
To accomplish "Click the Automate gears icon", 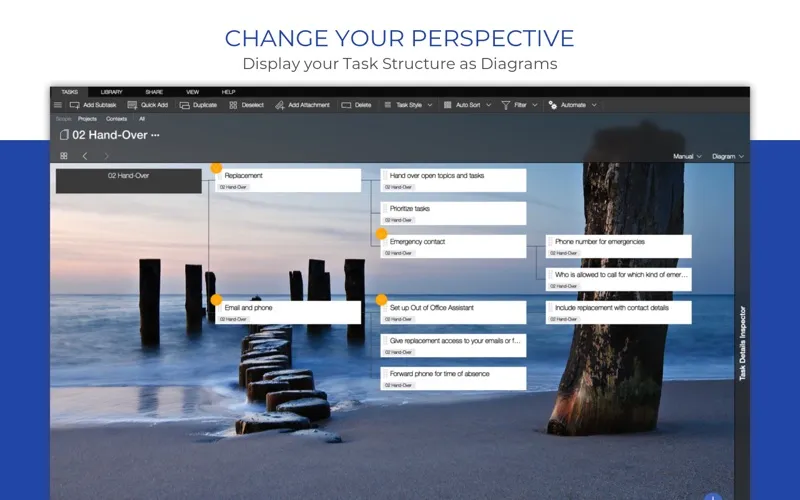I will (553, 105).
